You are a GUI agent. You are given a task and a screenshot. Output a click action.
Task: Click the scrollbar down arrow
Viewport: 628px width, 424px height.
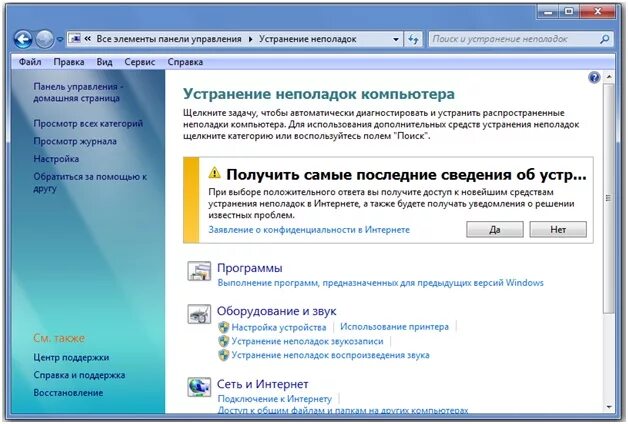(x=609, y=407)
